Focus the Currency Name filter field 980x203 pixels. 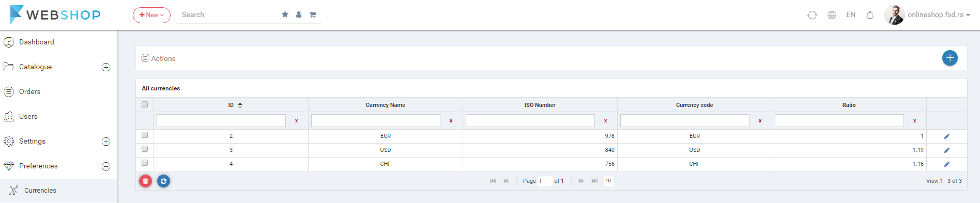[x=376, y=120]
